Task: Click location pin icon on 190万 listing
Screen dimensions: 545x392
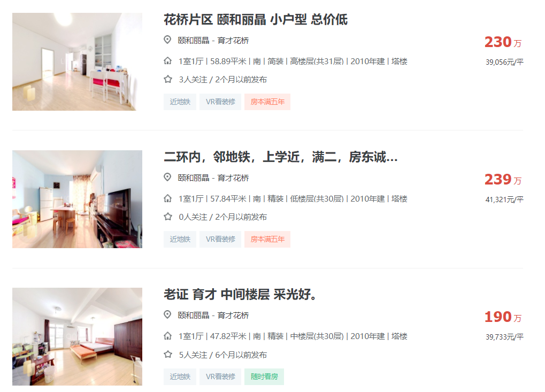Action: (x=167, y=315)
